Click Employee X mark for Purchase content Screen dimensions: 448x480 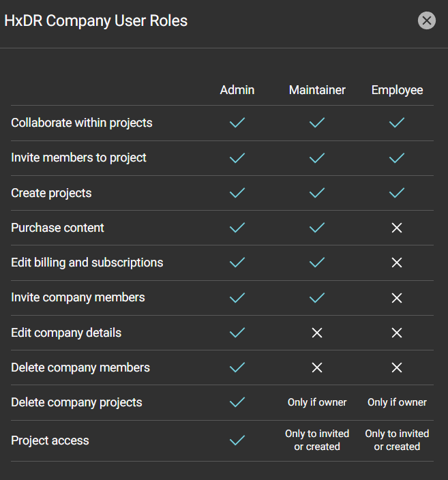[x=397, y=228]
